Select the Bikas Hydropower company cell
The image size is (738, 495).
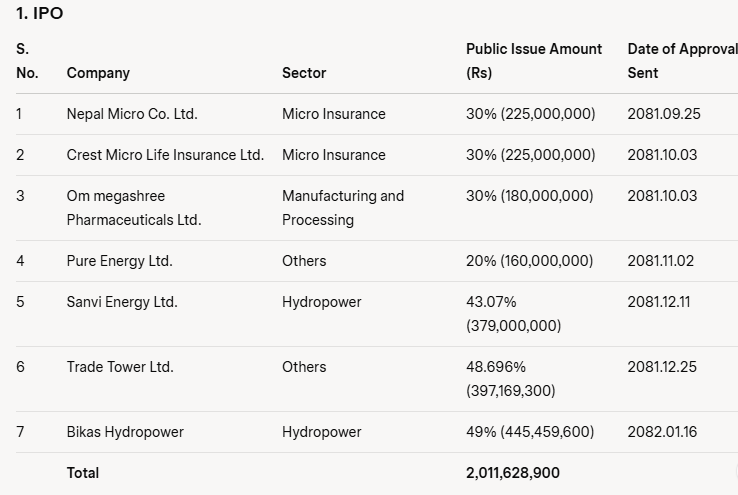click(125, 431)
